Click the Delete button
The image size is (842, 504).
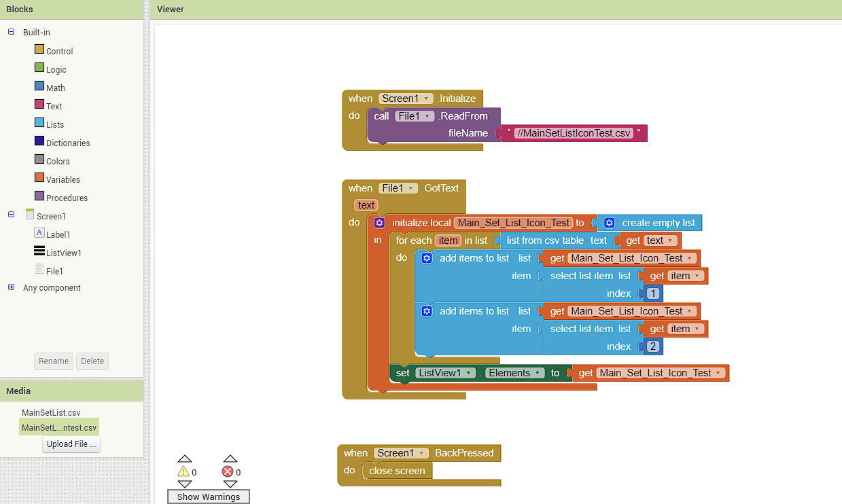click(92, 361)
